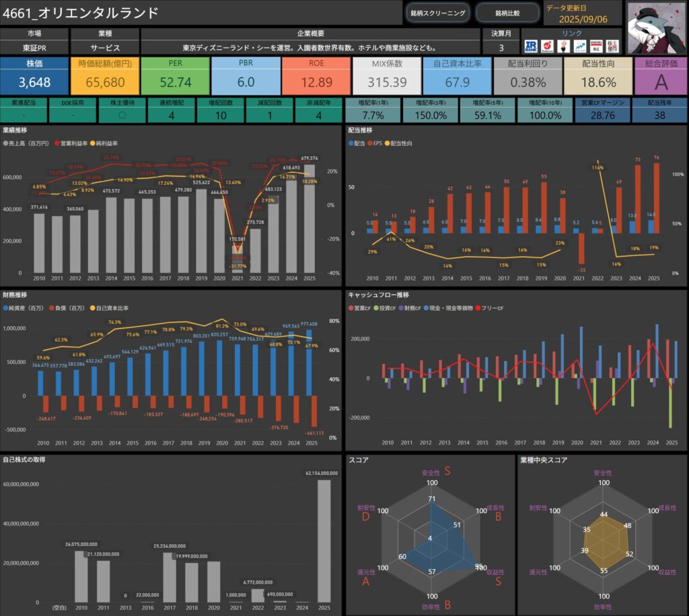Open the 株主優待 link icon
Screen dimensions: 689x616
coord(612,46)
